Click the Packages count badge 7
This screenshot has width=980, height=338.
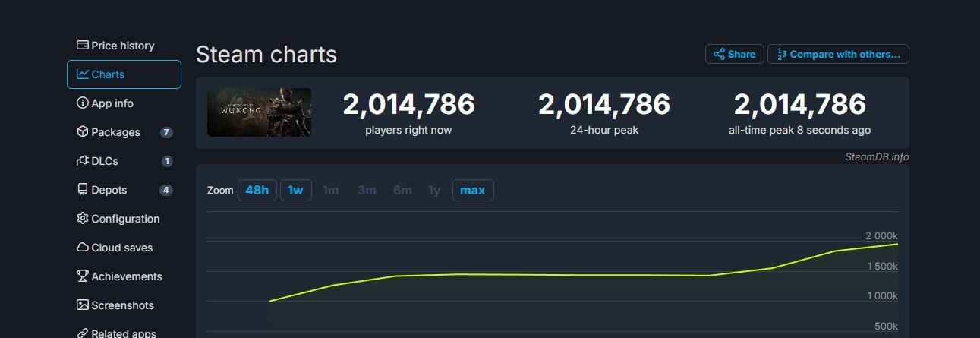[166, 132]
